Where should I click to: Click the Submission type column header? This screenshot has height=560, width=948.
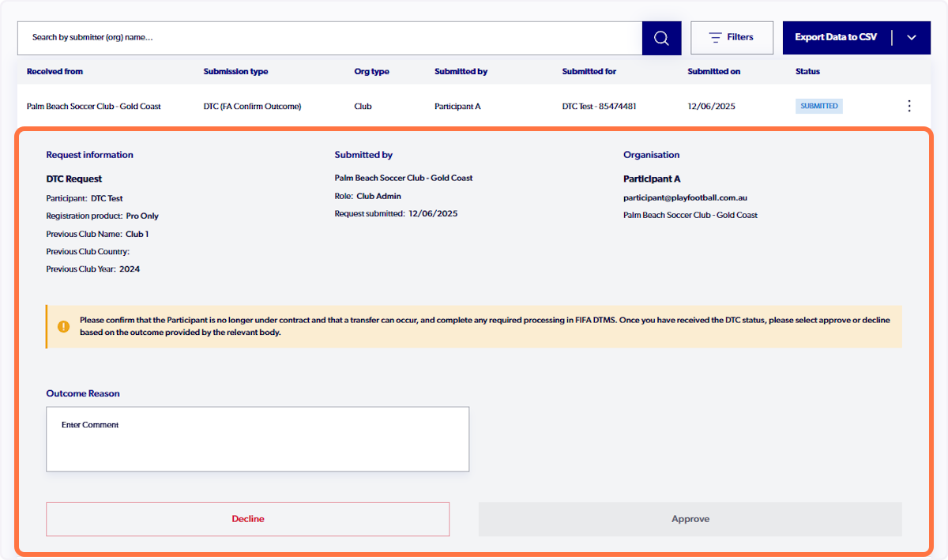tap(235, 71)
